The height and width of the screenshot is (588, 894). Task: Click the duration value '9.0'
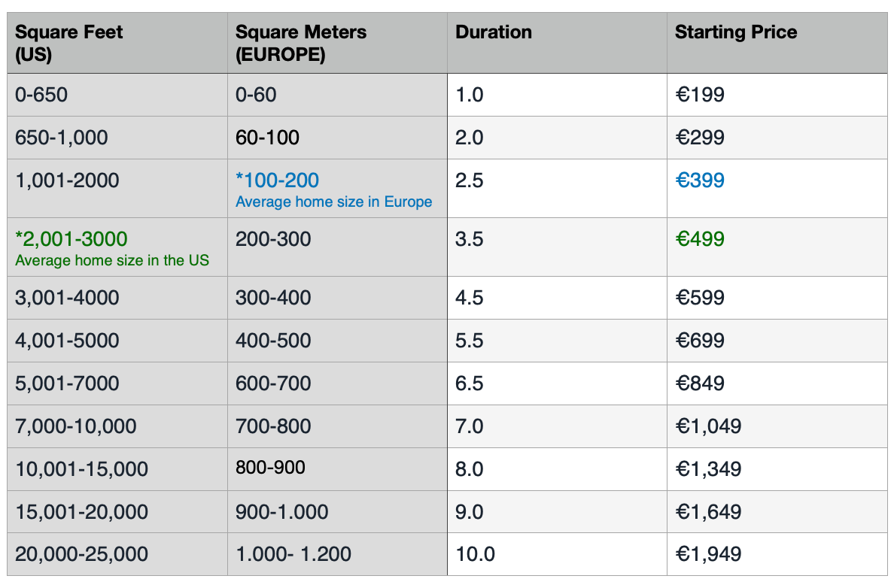470,511
